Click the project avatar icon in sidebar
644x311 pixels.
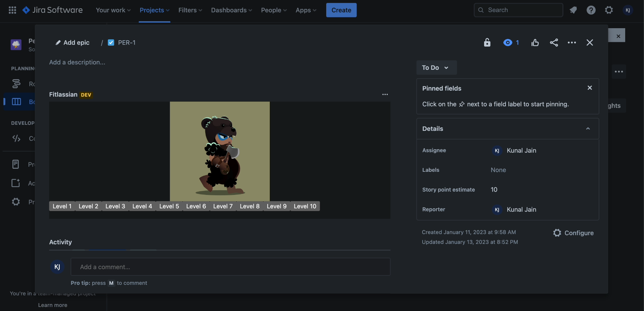point(16,45)
